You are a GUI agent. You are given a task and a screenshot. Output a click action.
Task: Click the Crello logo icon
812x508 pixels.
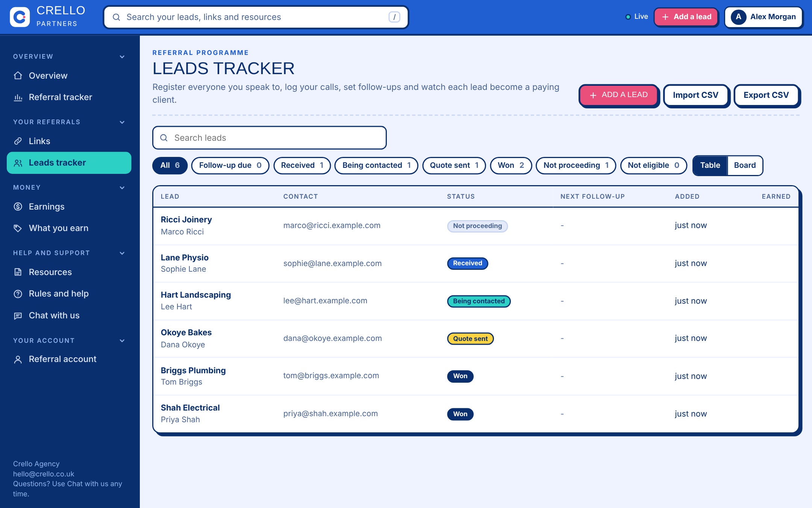click(20, 17)
